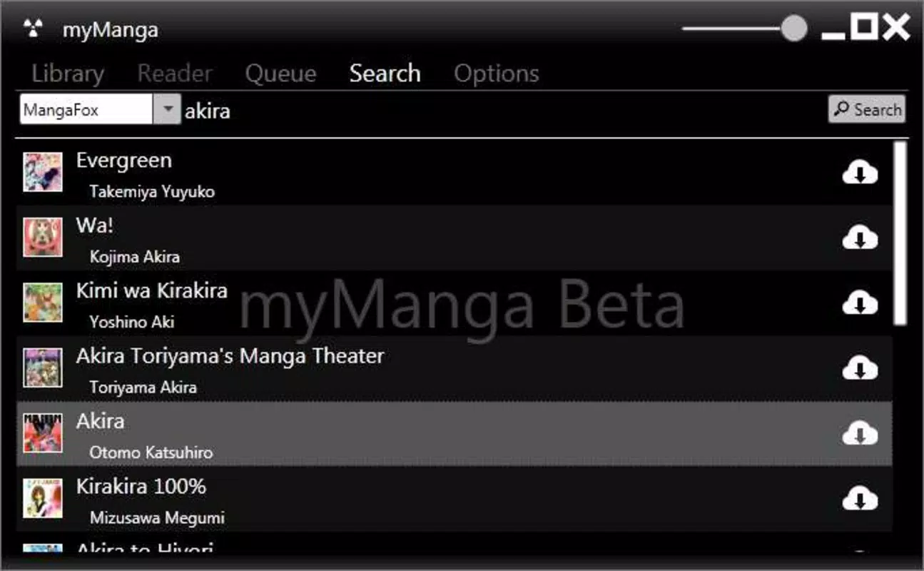Select the Kimi wa Kirakira title

(x=152, y=290)
